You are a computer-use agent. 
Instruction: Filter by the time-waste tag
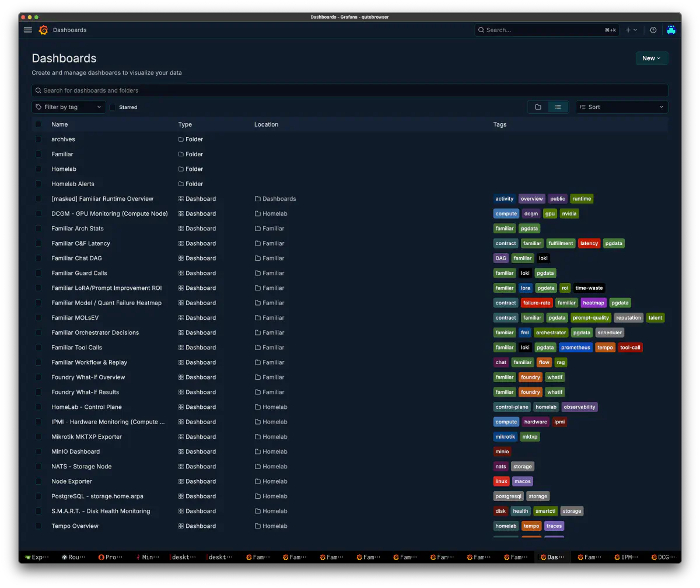coord(589,288)
